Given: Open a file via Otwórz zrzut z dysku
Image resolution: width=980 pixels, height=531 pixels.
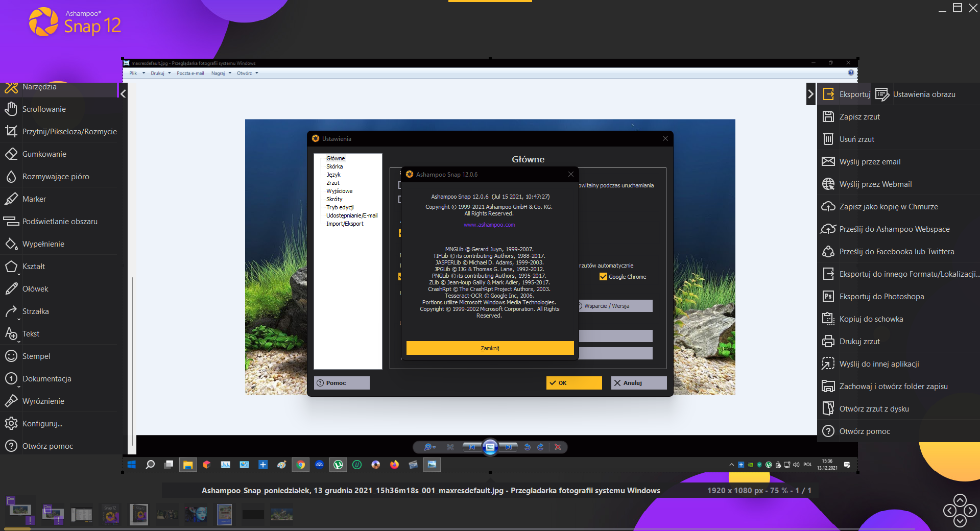Looking at the screenshot, I should coord(899,409).
